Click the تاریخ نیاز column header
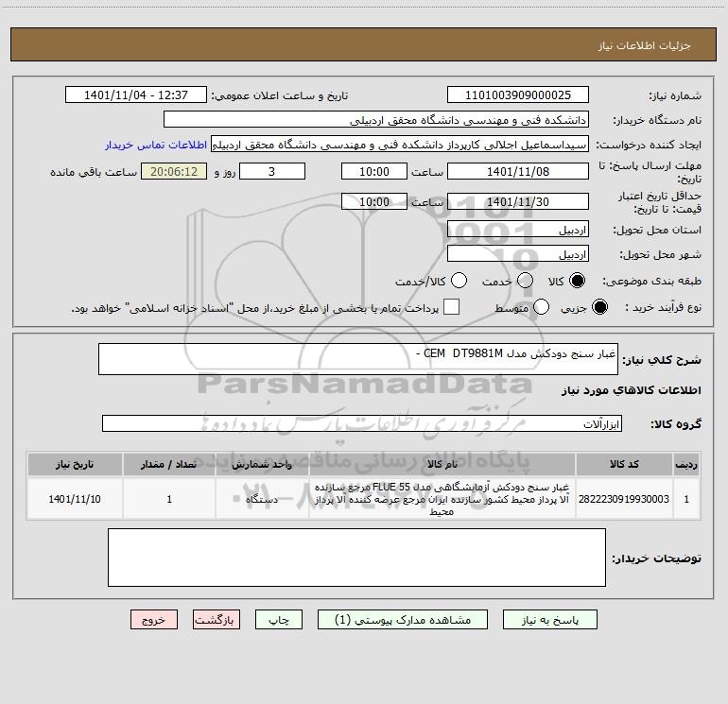The width and height of the screenshot is (728, 704). [x=75, y=464]
